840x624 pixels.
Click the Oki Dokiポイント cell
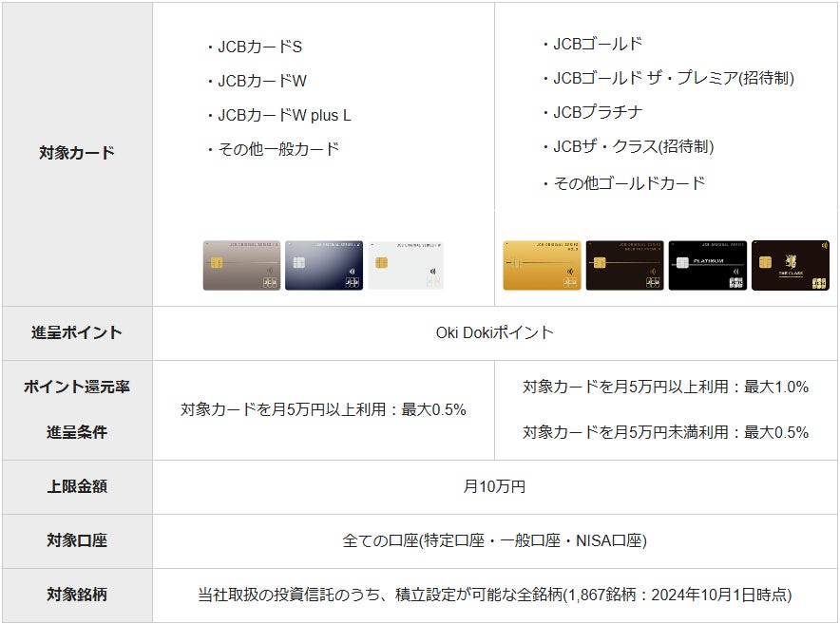[494, 332]
